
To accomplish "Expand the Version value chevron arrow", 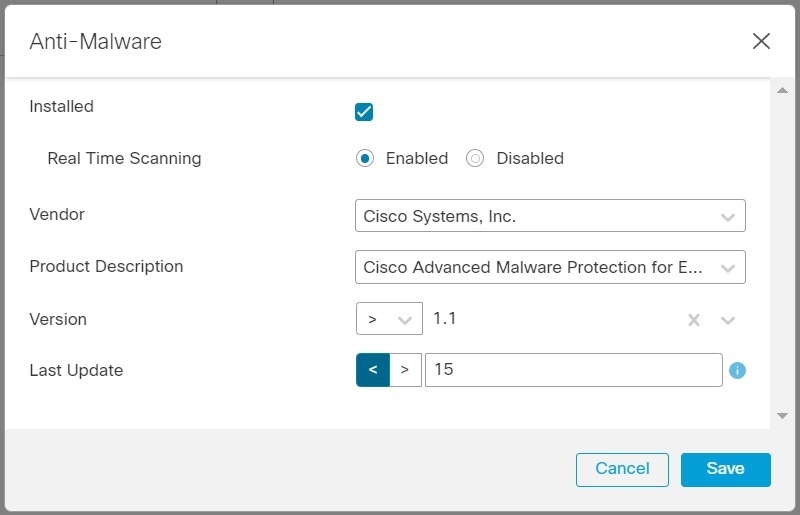I will tap(728, 320).
